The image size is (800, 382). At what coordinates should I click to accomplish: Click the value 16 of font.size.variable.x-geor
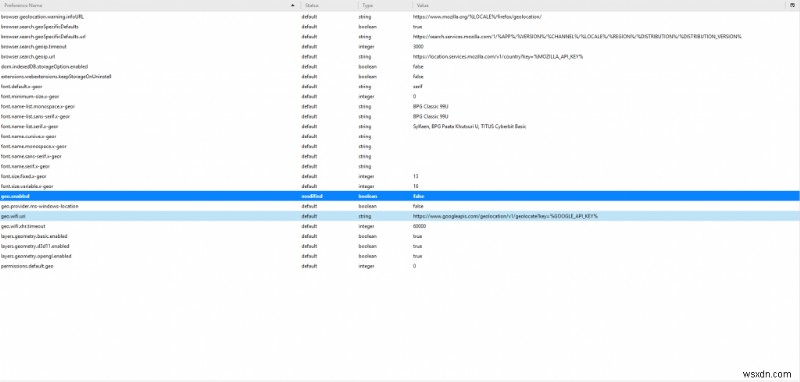[x=415, y=186]
